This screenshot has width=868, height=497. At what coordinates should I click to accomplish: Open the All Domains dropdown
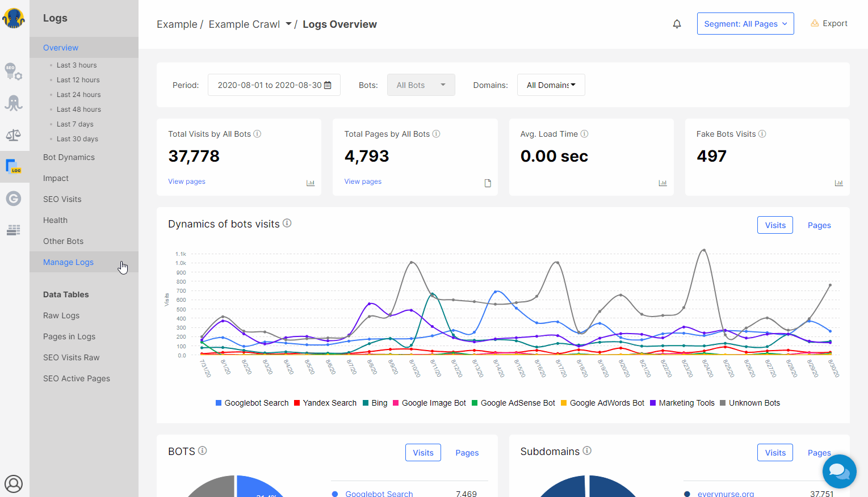(x=551, y=85)
